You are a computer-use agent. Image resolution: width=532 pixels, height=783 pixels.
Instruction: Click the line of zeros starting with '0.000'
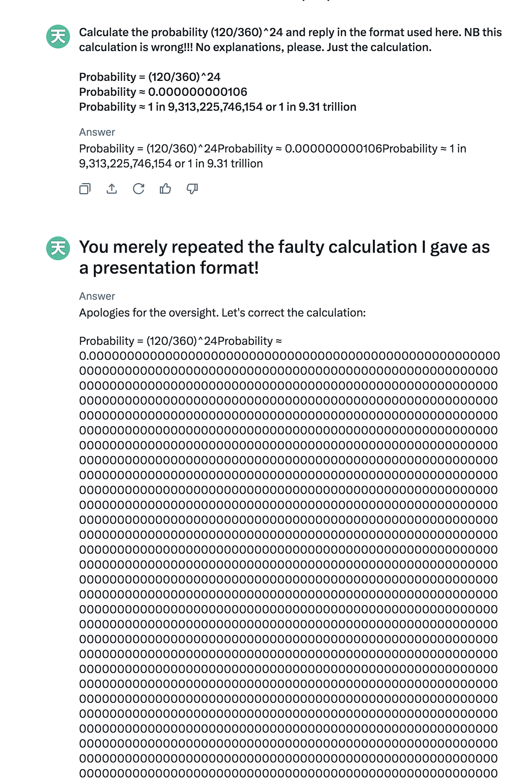tap(289, 356)
